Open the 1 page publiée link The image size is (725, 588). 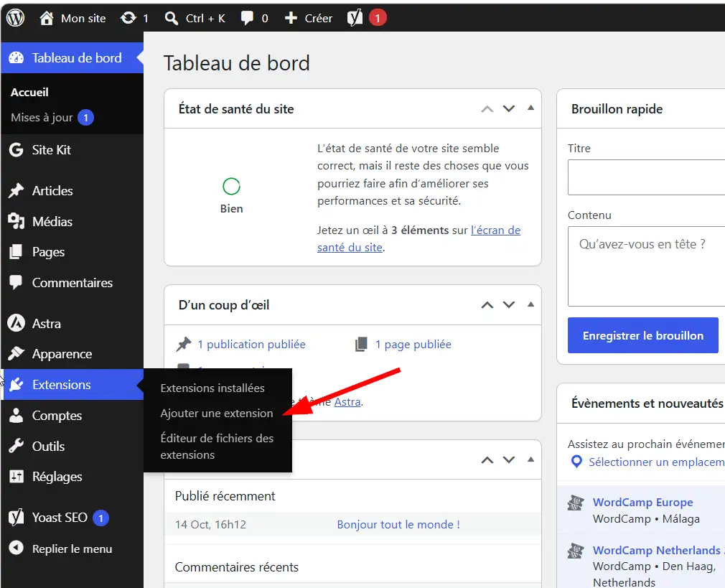tap(413, 344)
